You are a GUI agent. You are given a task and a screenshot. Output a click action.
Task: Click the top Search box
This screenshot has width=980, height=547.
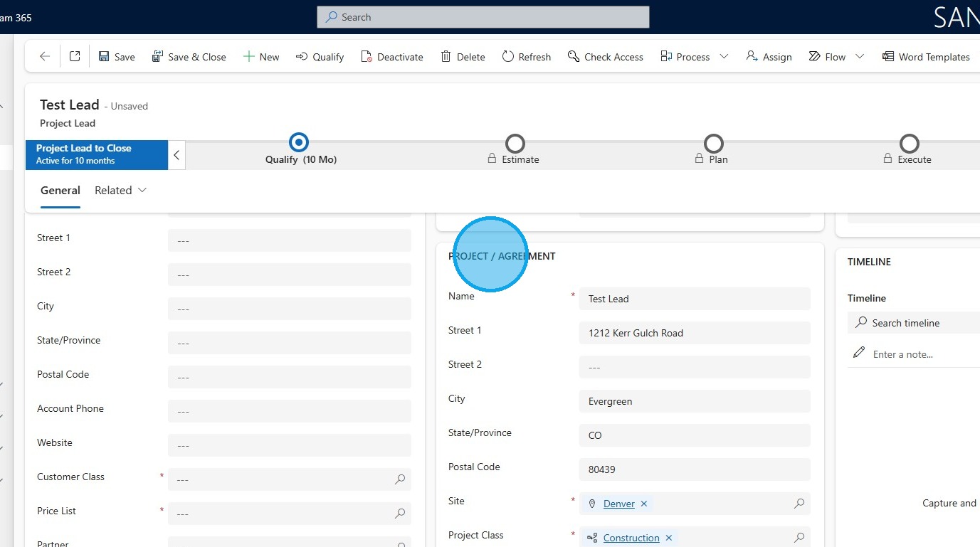click(483, 17)
